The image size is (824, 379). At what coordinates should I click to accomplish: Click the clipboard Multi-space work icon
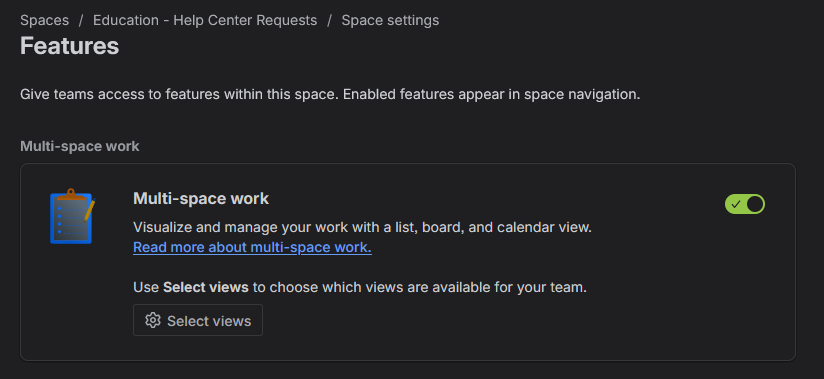tap(72, 216)
